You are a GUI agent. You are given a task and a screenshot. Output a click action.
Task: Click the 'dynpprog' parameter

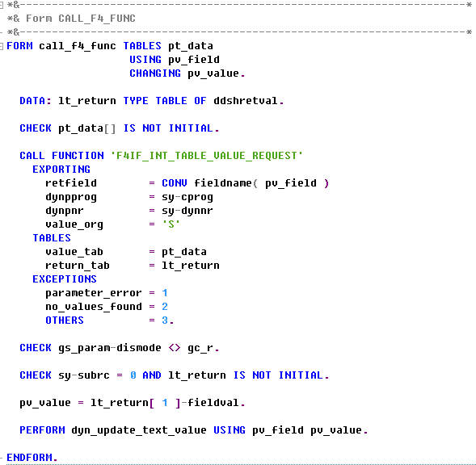71,197
